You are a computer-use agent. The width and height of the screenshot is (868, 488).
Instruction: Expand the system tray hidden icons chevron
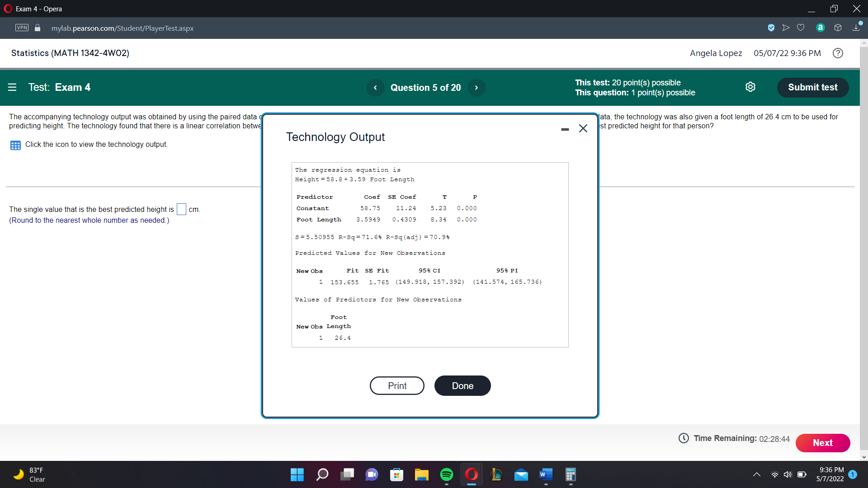[756, 474]
